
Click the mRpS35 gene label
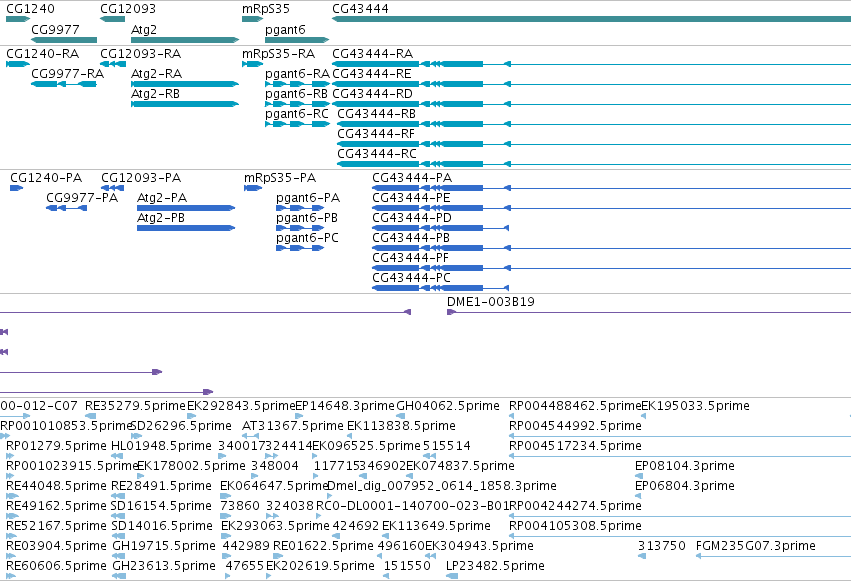point(266,9)
